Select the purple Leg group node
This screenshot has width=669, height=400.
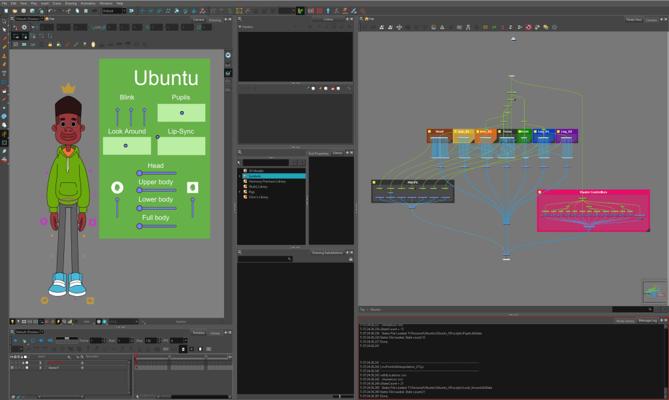point(567,136)
